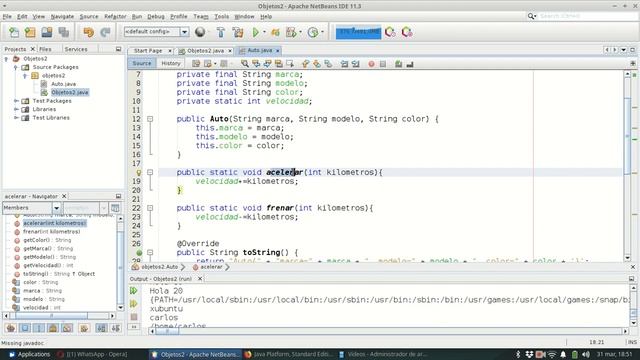Switch to the Objetos2.java editor tab
This screenshot has height=360, width=640.
(x=206, y=51)
